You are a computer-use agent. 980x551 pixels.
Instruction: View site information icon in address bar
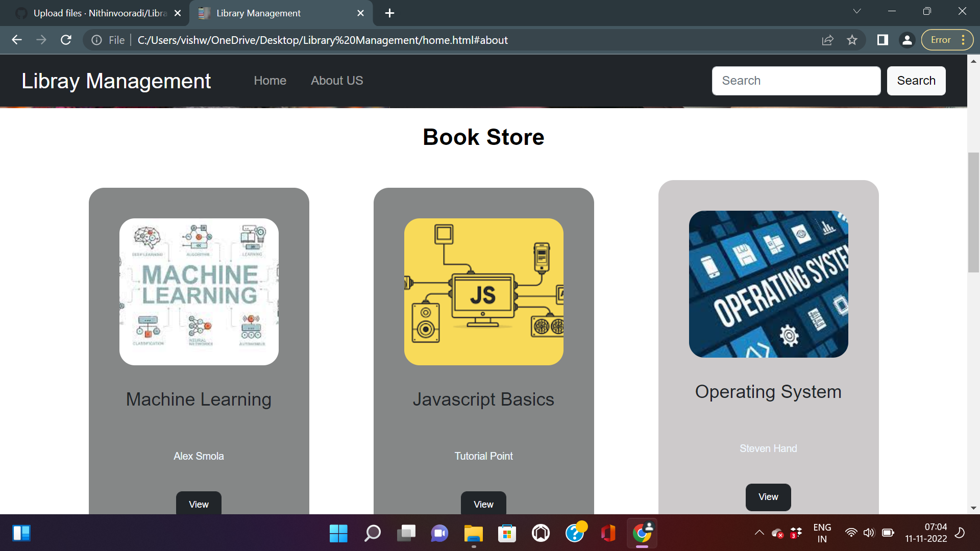96,40
